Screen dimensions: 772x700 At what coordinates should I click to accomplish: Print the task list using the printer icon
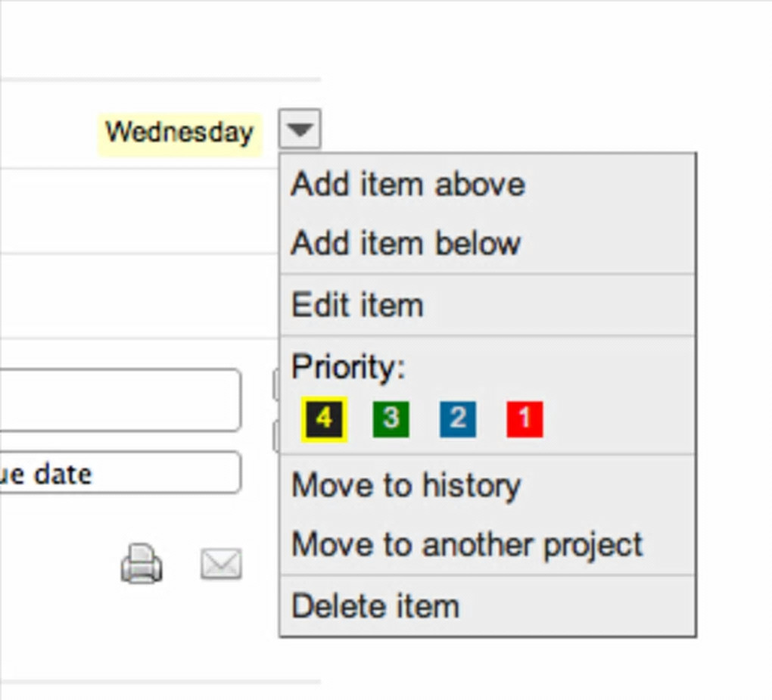pos(142,565)
